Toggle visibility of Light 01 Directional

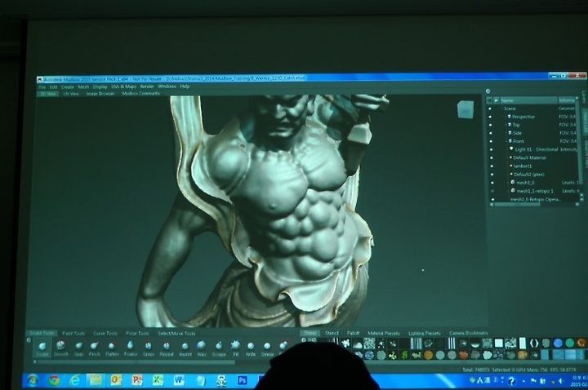coord(491,150)
